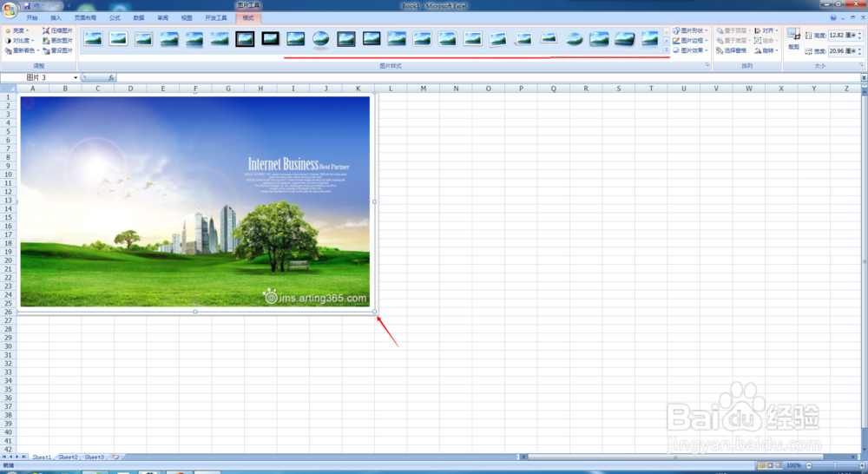Click the formula bar input

click(487, 77)
